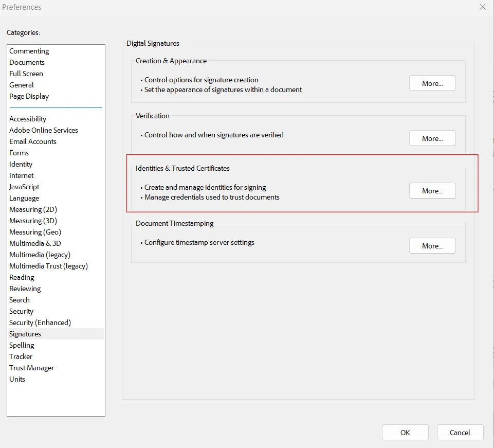
Task: Choose the JavaScript category
Action: [24, 187]
